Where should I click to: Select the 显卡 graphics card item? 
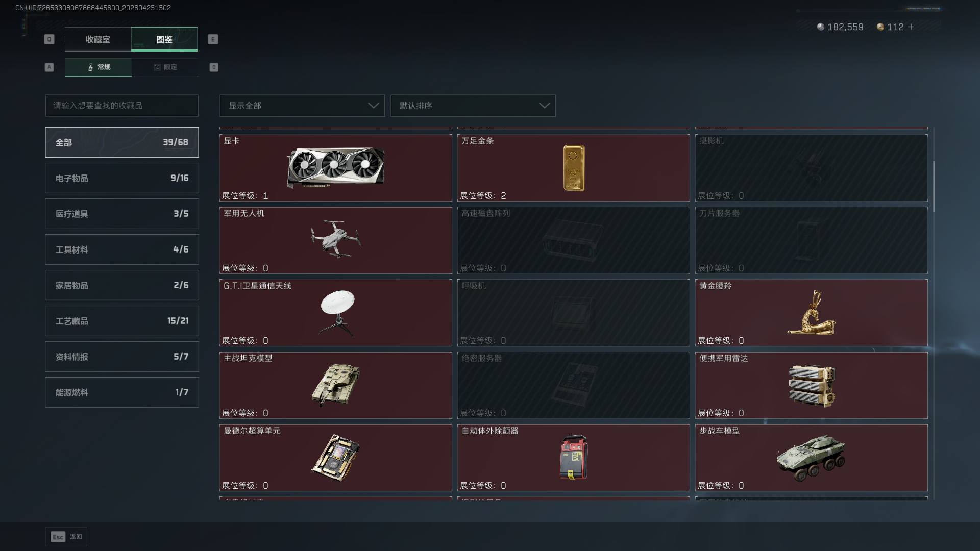click(x=336, y=168)
